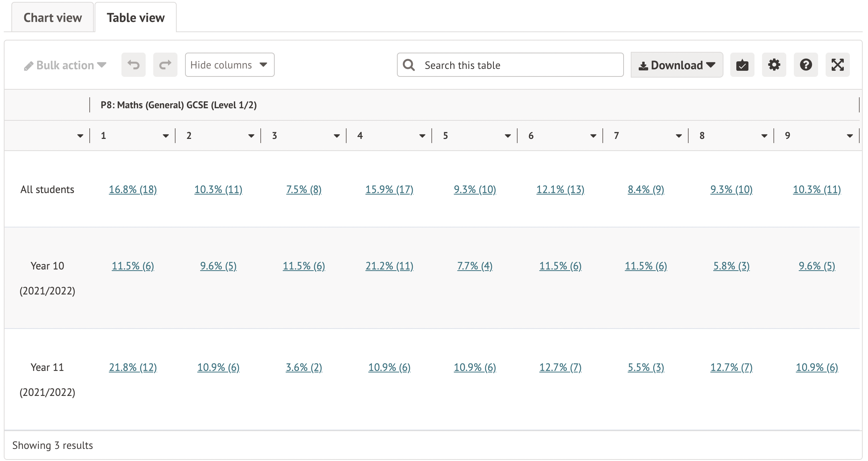Click the help question mark icon
Screen dimensions: 868x461
tap(806, 65)
